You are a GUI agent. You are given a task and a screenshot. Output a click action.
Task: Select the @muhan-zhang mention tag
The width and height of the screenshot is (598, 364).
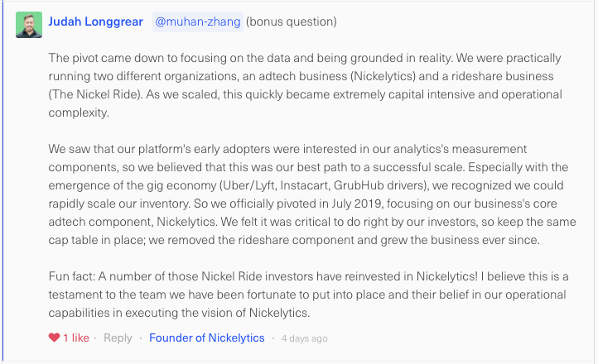tap(198, 22)
